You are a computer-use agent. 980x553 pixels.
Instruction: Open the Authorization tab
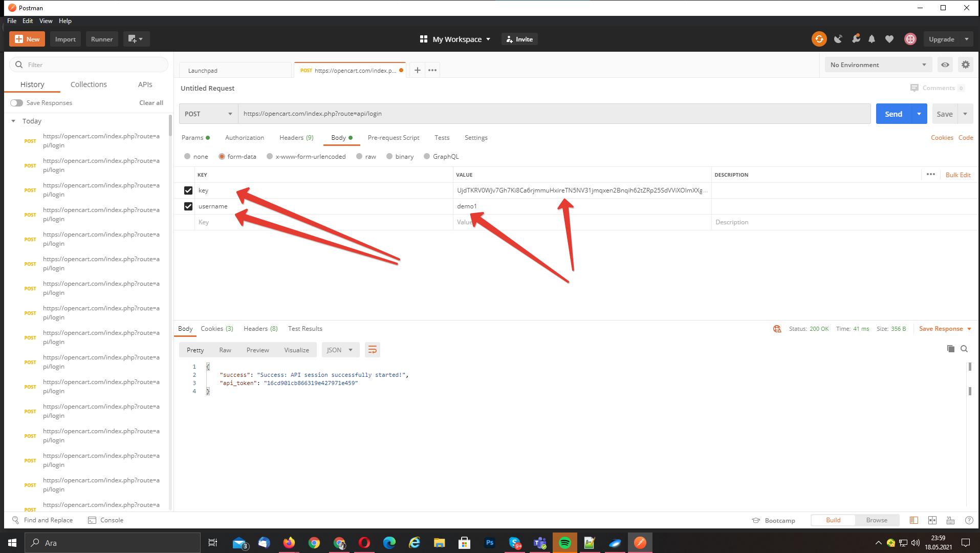tap(245, 138)
